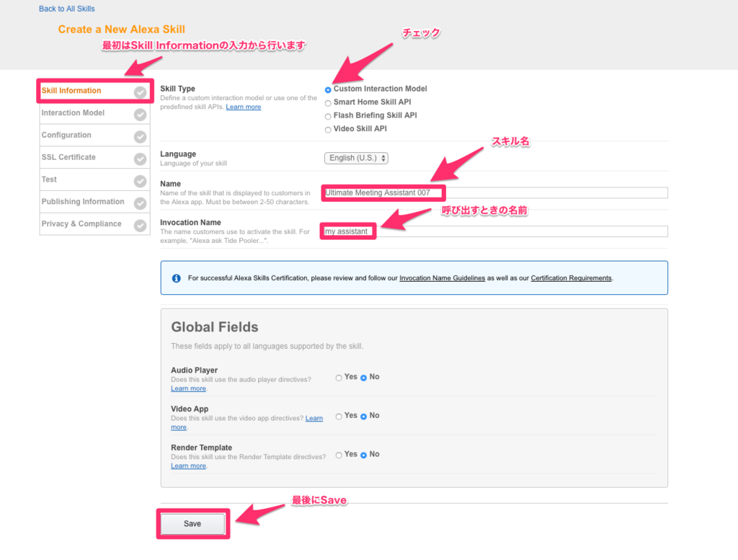Select Custom Interaction Model radio button
The width and height of the screenshot is (738, 560).
click(x=328, y=89)
